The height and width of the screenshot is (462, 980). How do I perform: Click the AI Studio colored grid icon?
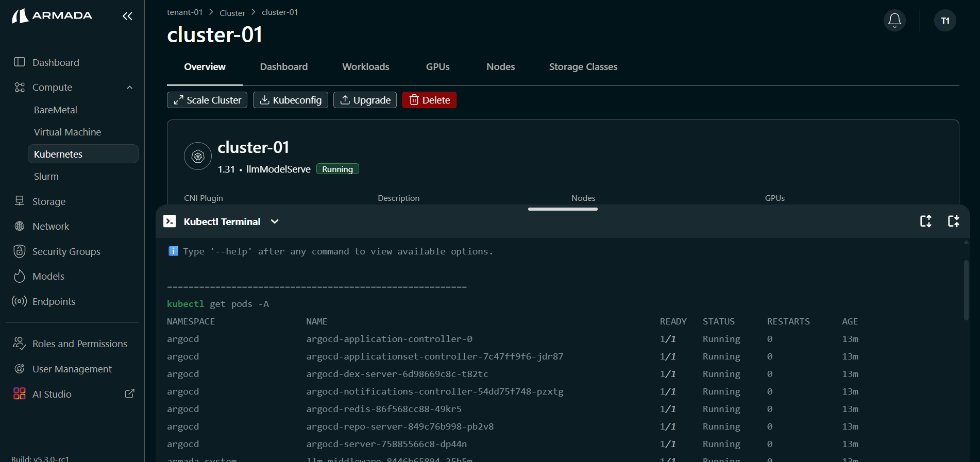click(20, 394)
